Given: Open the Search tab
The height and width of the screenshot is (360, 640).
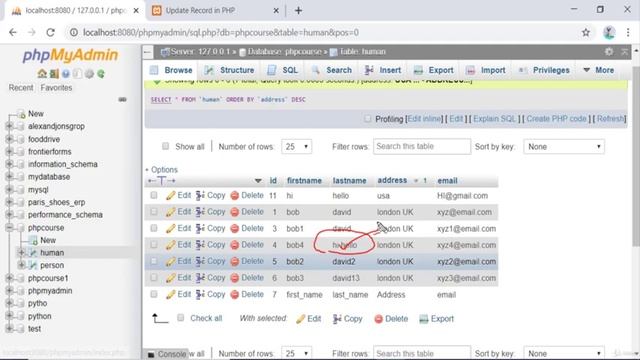Looking at the screenshot, I should click(331, 70).
